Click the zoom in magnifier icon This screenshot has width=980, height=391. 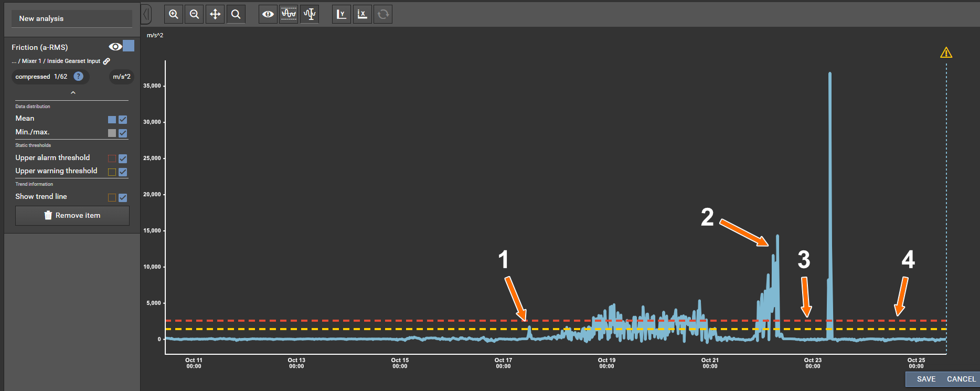(174, 14)
